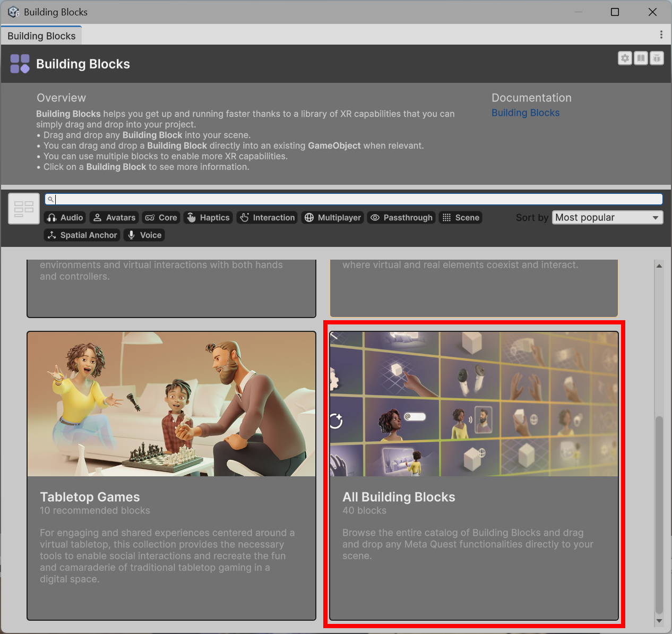Open the settings gear in the header
Screen dimensions: 672x634
tap(625, 58)
